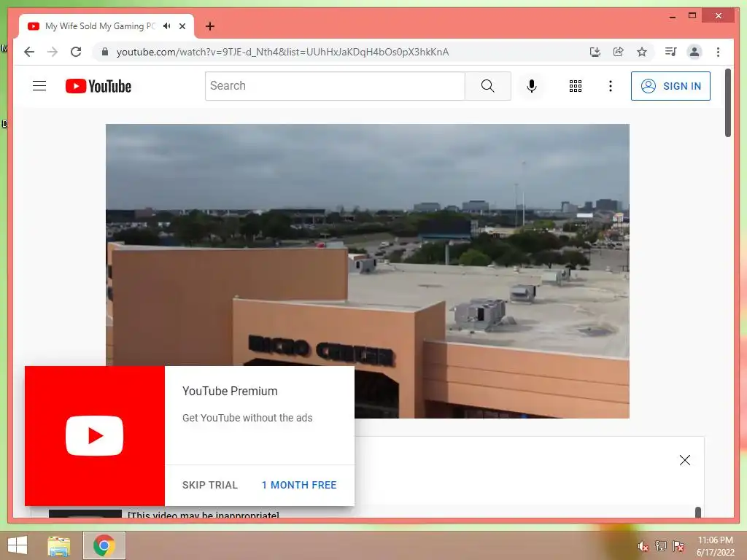Click the install app icon in address bar
This screenshot has height=560, width=747.
(595, 52)
